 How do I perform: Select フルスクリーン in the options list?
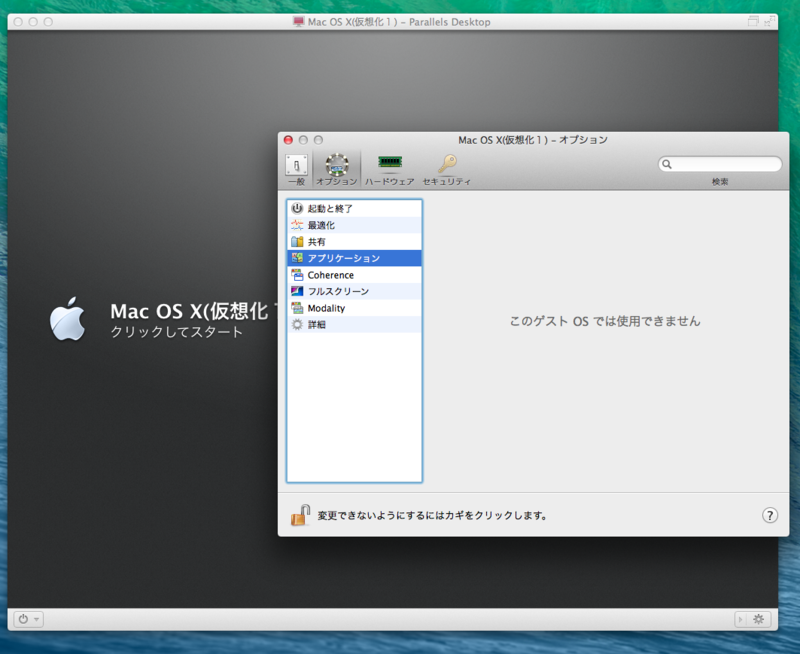tap(354, 291)
